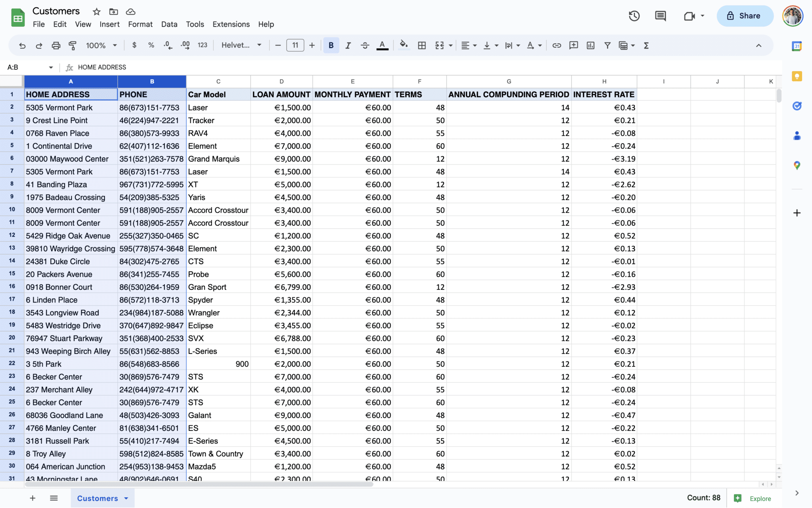Image resolution: width=812 pixels, height=508 pixels.
Task: Decrease decimal places for selection
Action: (x=168, y=45)
